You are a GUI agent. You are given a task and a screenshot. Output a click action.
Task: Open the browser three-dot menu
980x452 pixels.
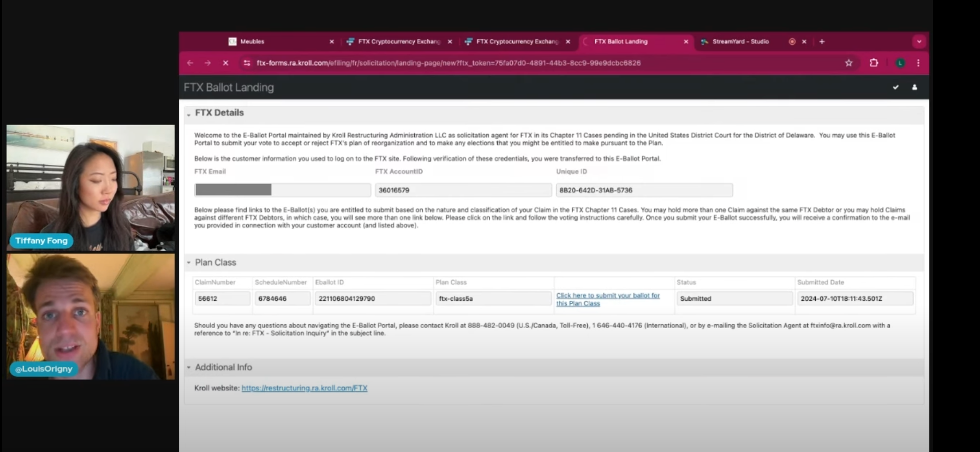[x=918, y=63]
